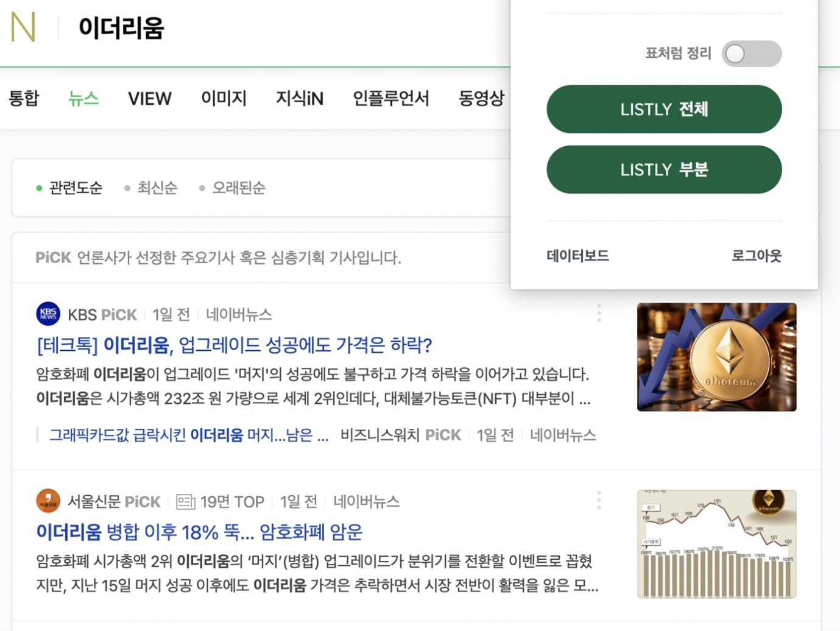Click the KBS News circular logo icon
The height and width of the screenshot is (631, 840).
48,313
